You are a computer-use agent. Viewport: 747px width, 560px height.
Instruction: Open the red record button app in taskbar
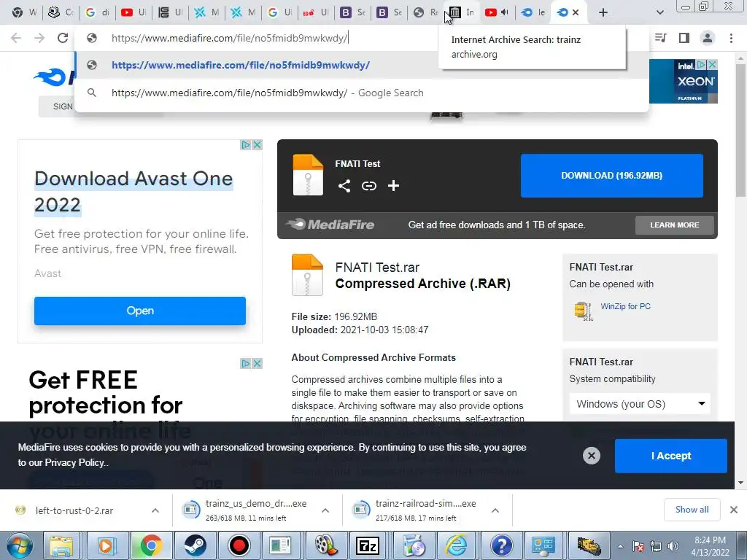239,545
